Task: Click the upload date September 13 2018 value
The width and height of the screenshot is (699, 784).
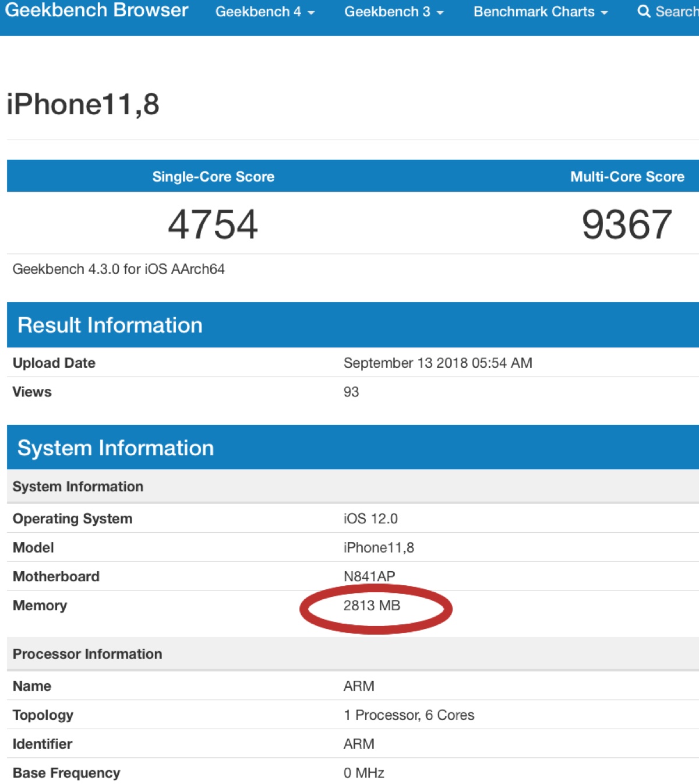Action: tap(437, 363)
